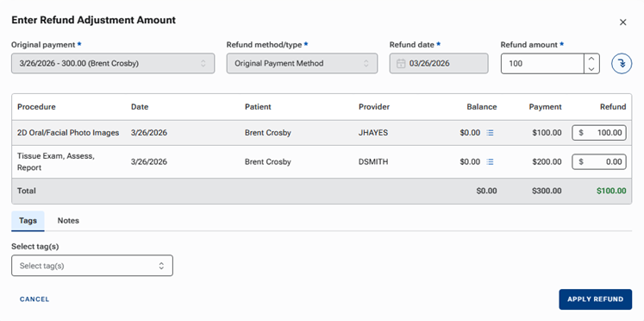
Task: Close the Refund Adjustment dialog
Action: click(x=623, y=22)
